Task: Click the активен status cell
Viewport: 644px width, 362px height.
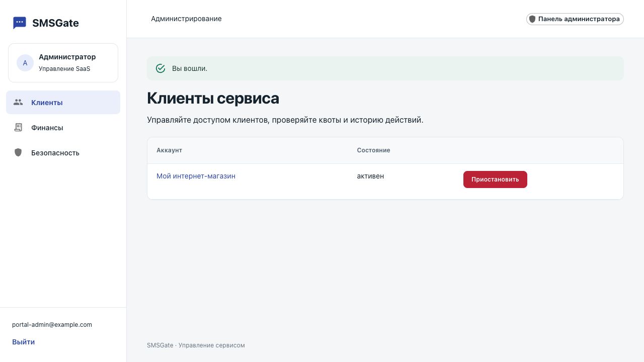Action: pyautogui.click(x=370, y=176)
